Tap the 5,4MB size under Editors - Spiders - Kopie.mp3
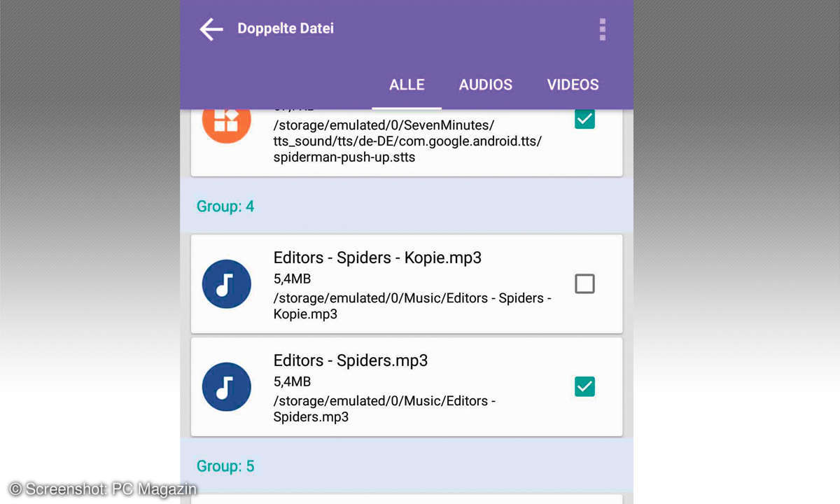The height and width of the screenshot is (504, 840). point(292,279)
